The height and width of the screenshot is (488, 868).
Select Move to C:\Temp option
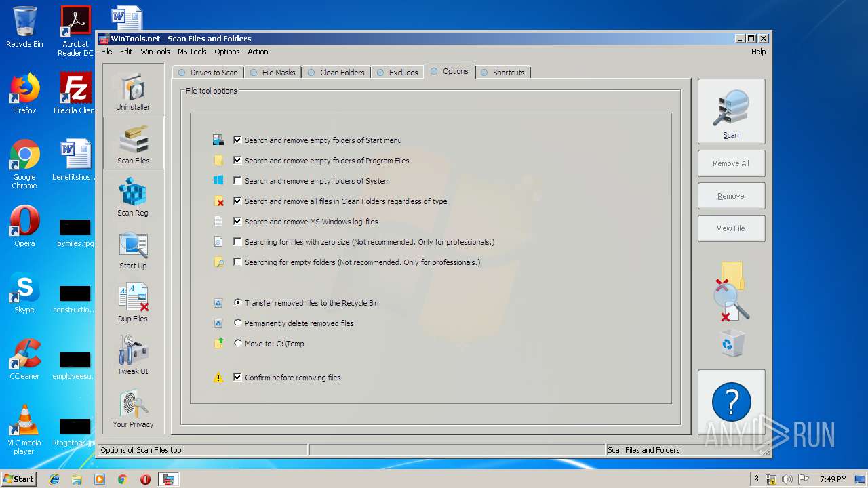pyautogui.click(x=237, y=344)
